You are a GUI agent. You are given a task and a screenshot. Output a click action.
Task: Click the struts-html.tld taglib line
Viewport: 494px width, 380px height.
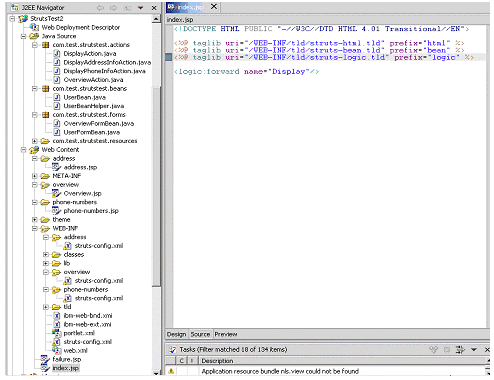[319, 43]
